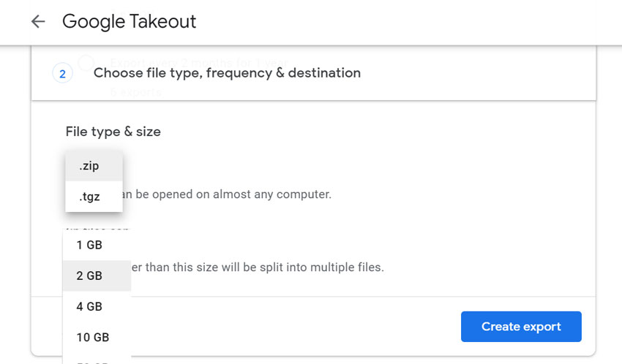Click the "File type & size" heading
The height and width of the screenshot is (364, 622).
[x=113, y=132]
